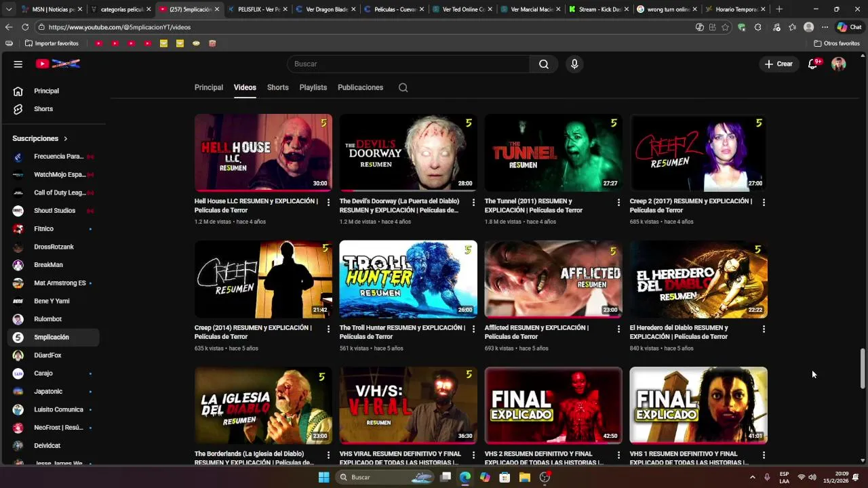Viewport: 868px width, 488px height.
Task: Add page to favorites star icon
Action: point(725,27)
